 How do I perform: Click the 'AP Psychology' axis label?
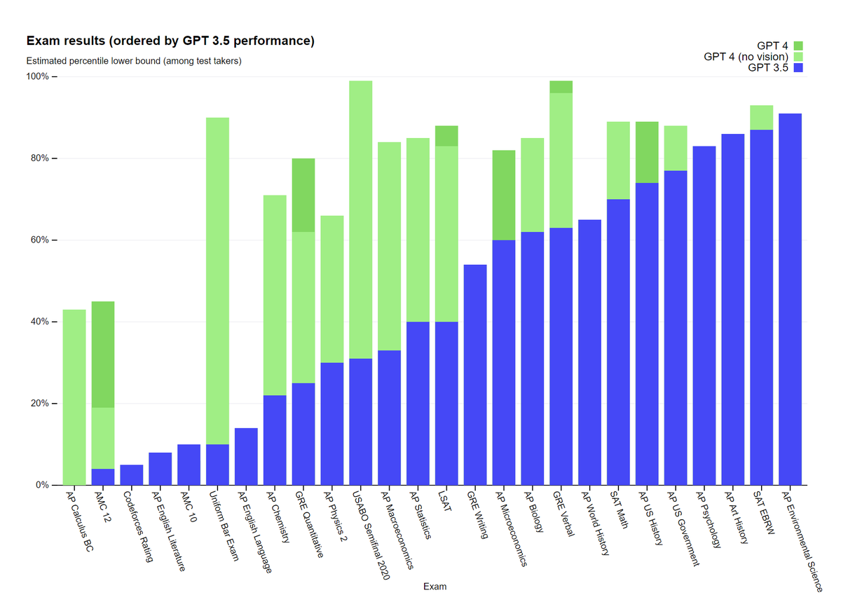tap(706, 518)
